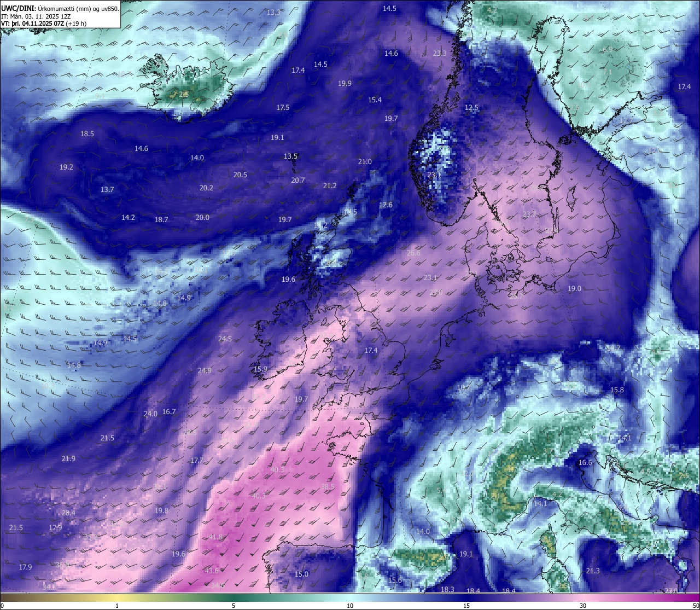Click the map value 21.0

pyautogui.click(x=365, y=162)
